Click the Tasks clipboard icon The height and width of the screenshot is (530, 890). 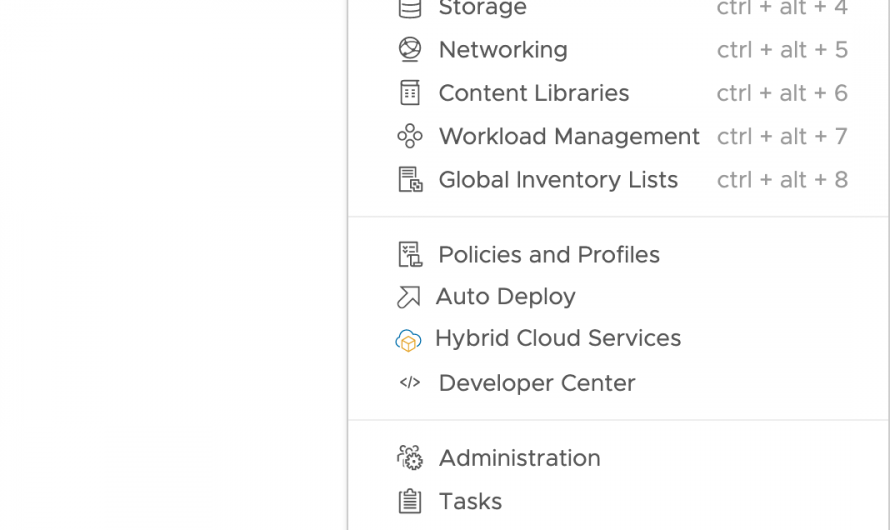click(x=410, y=501)
